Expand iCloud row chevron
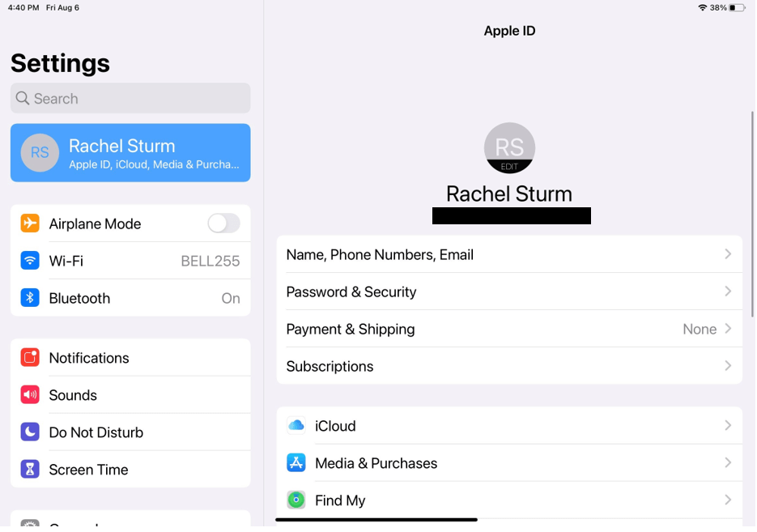757x532 pixels. [x=728, y=425]
